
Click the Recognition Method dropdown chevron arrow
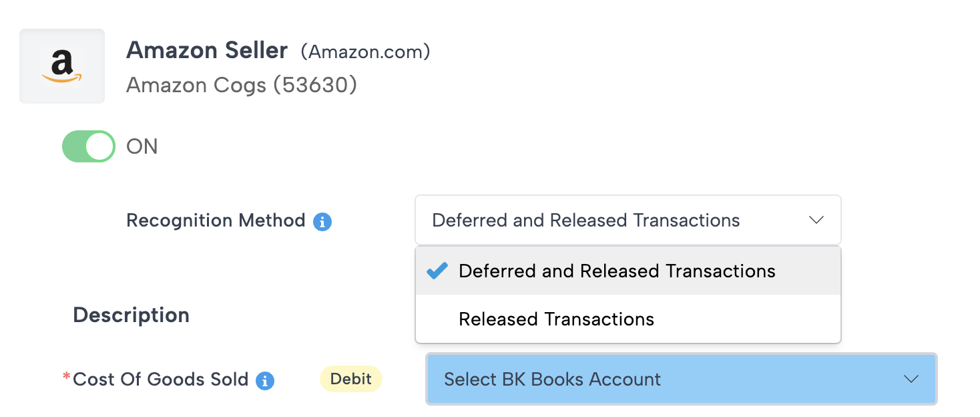(816, 220)
